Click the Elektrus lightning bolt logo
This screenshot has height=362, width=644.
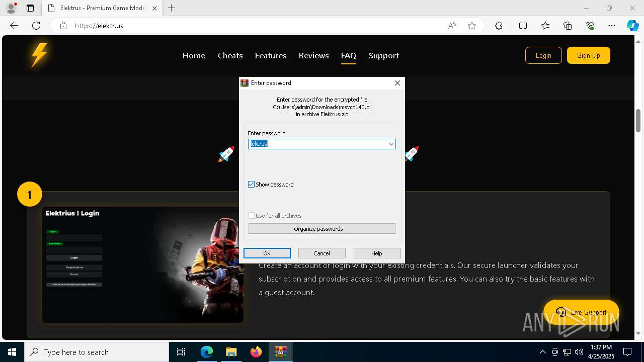pos(39,55)
